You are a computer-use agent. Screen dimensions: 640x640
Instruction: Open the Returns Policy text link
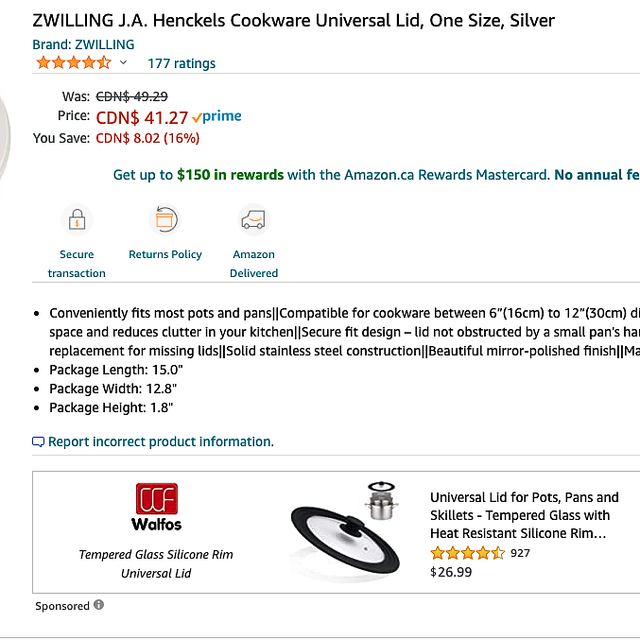165,254
